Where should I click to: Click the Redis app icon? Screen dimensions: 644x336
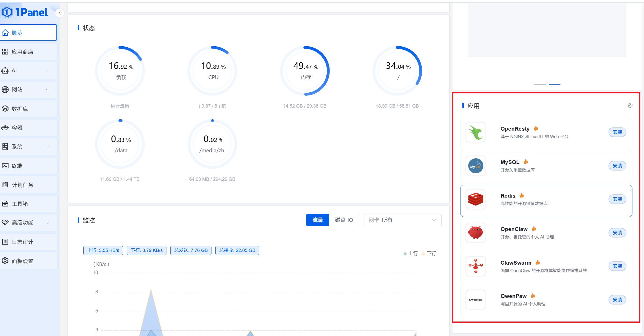475,199
